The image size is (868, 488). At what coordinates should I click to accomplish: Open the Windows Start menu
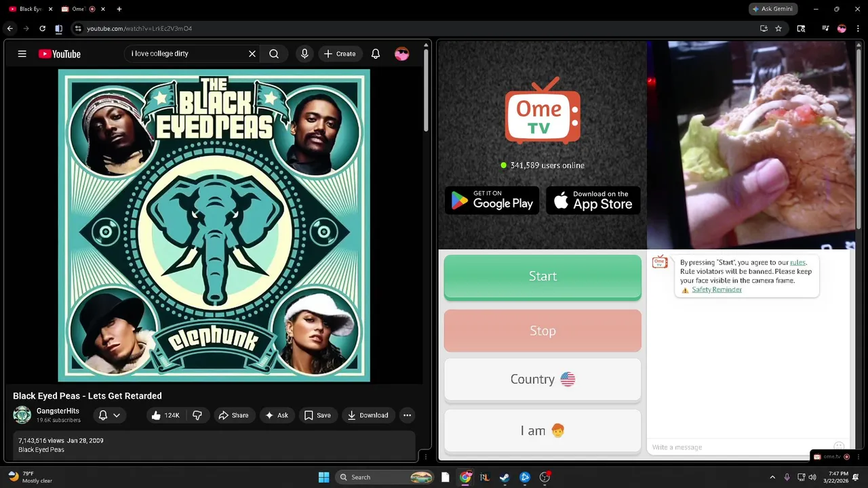click(x=323, y=477)
